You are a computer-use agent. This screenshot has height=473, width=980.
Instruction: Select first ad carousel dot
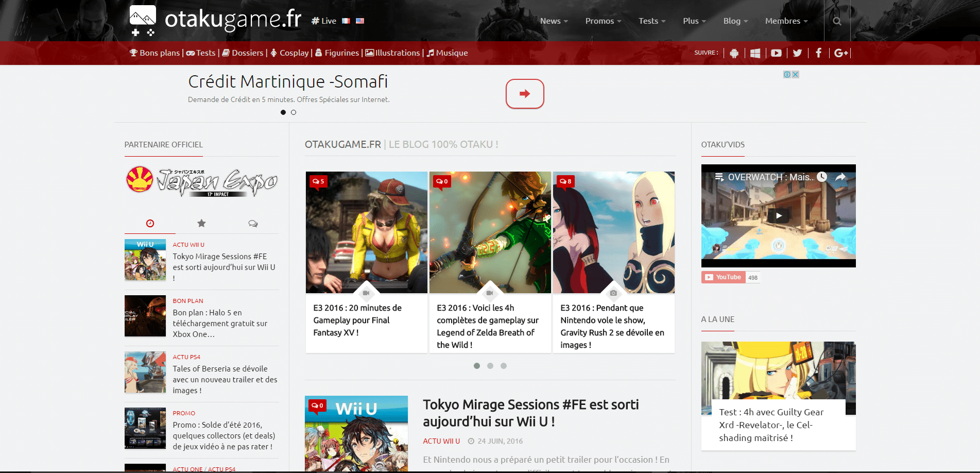pyautogui.click(x=283, y=112)
